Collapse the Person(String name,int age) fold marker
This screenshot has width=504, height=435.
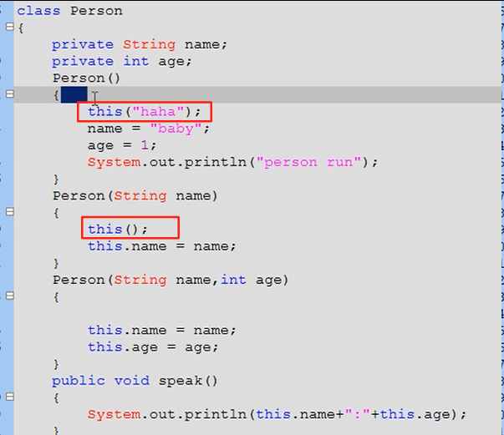click(x=10, y=296)
